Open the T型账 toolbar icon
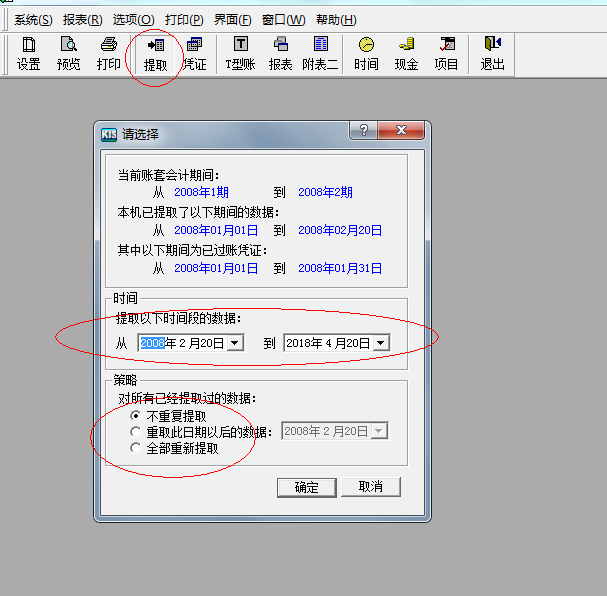 (x=240, y=53)
